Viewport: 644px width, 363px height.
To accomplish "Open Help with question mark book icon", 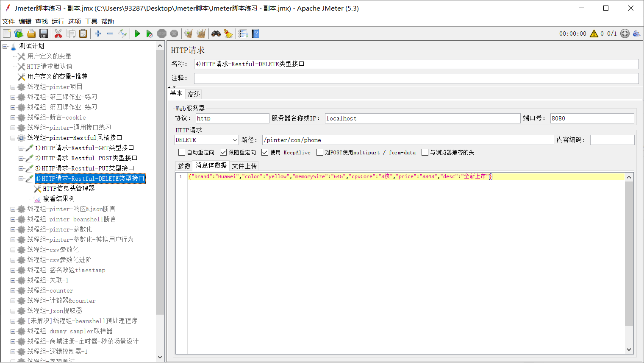I will click(x=255, y=34).
